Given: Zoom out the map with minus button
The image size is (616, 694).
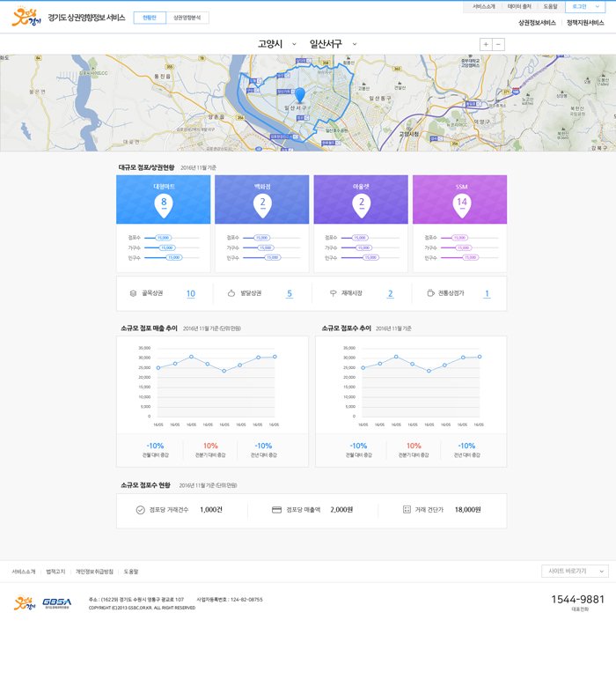Looking at the screenshot, I should coord(498,45).
